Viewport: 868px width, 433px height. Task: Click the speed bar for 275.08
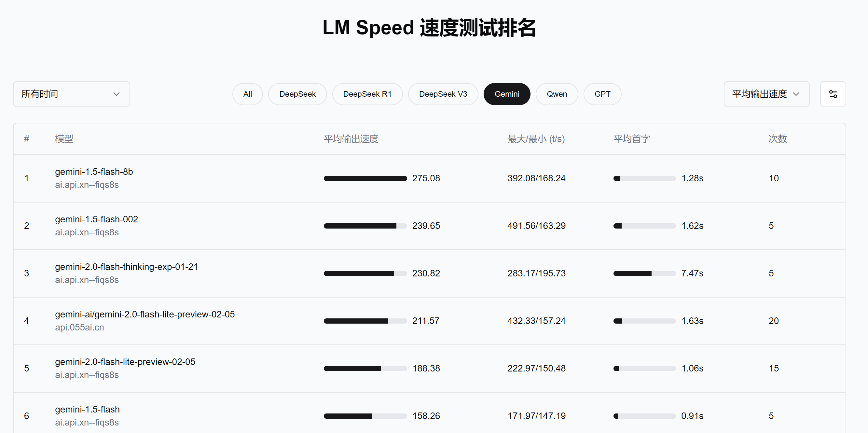[365, 178]
